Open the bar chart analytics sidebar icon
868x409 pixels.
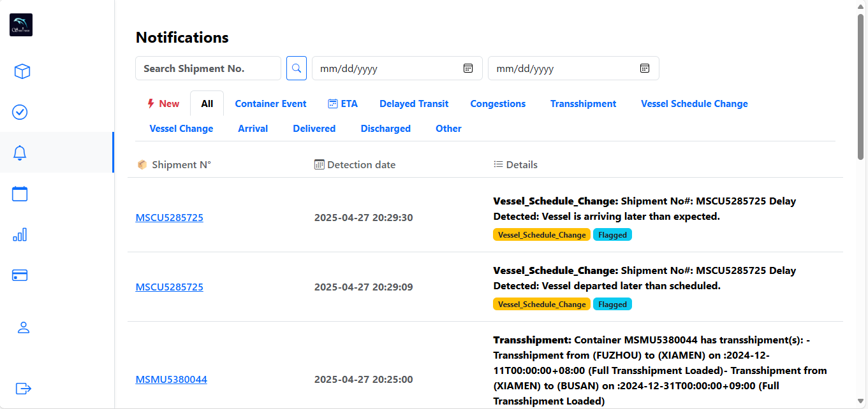click(x=20, y=234)
